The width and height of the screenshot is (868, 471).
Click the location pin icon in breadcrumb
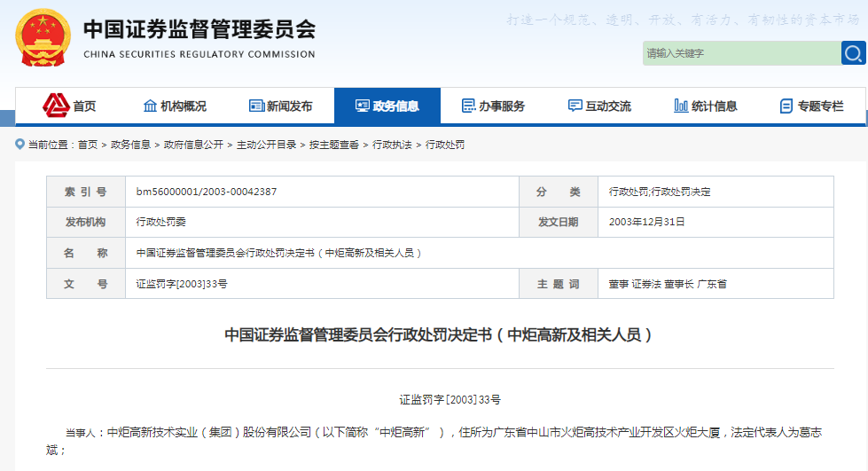pyautogui.click(x=20, y=145)
